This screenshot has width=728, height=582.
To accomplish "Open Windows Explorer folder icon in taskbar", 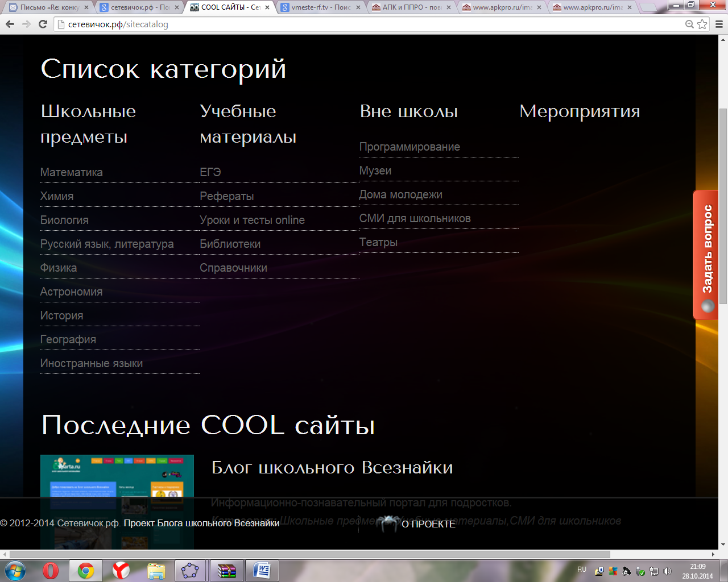I will click(156, 570).
